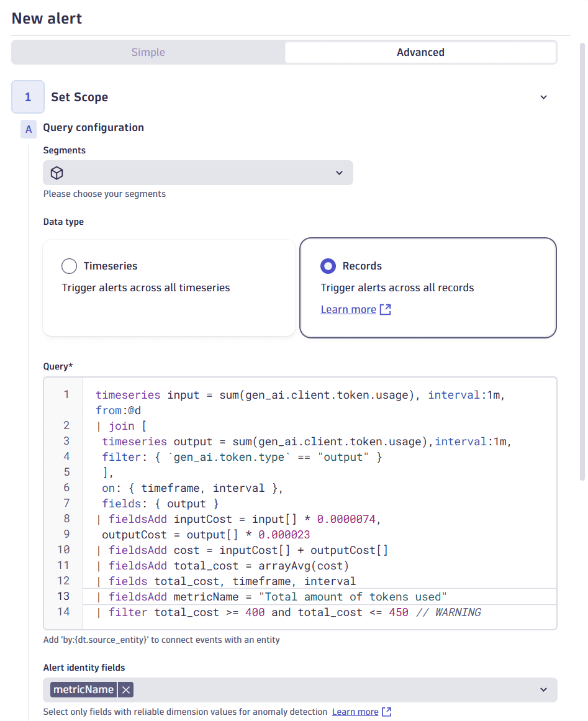
Task: Click inside the Query editor line 1
Action: pos(300,395)
